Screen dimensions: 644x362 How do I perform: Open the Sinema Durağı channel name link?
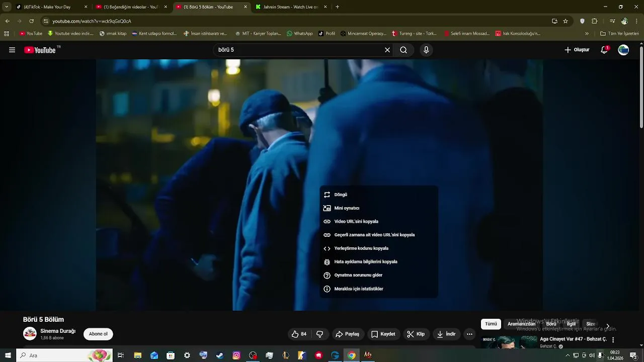[58, 331]
